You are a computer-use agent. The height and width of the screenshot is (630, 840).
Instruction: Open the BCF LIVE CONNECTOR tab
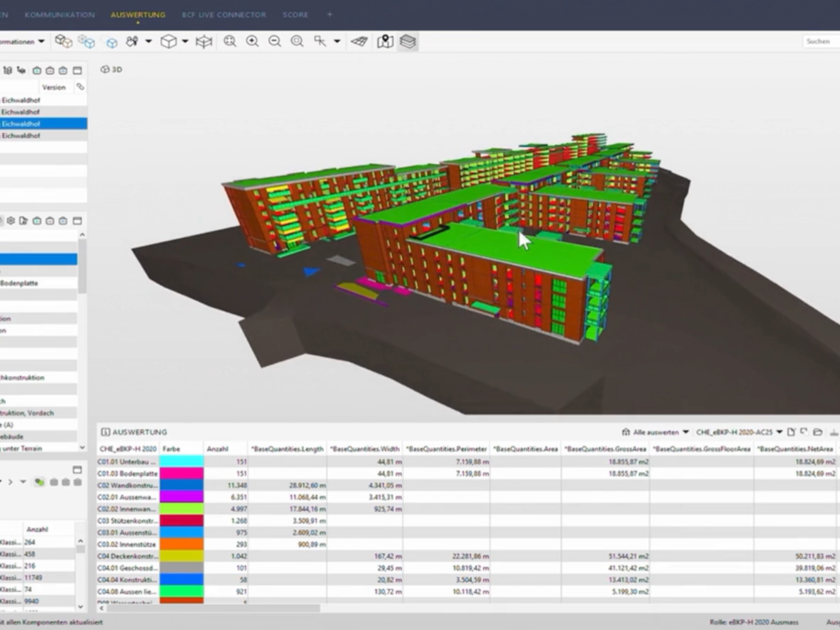[224, 14]
